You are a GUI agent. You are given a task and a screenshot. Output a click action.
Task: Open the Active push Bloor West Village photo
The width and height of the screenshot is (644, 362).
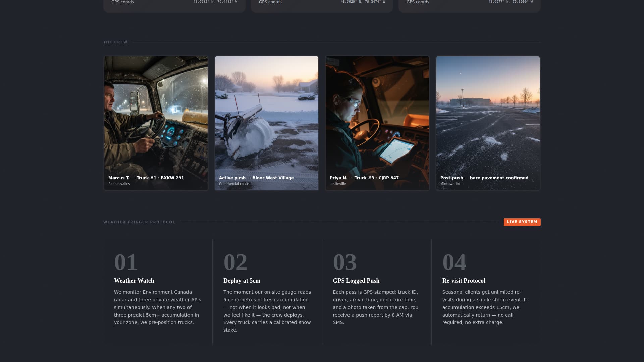point(266,123)
